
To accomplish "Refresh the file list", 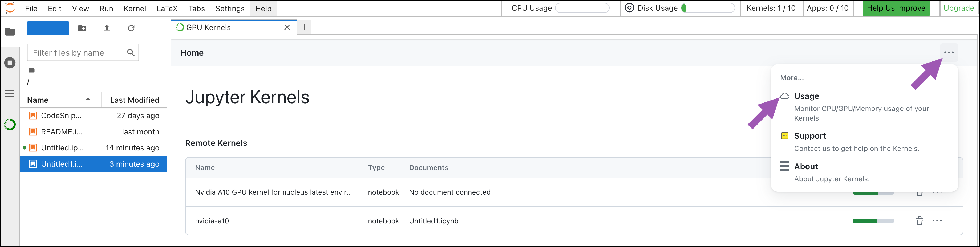I will click(131, 28).
